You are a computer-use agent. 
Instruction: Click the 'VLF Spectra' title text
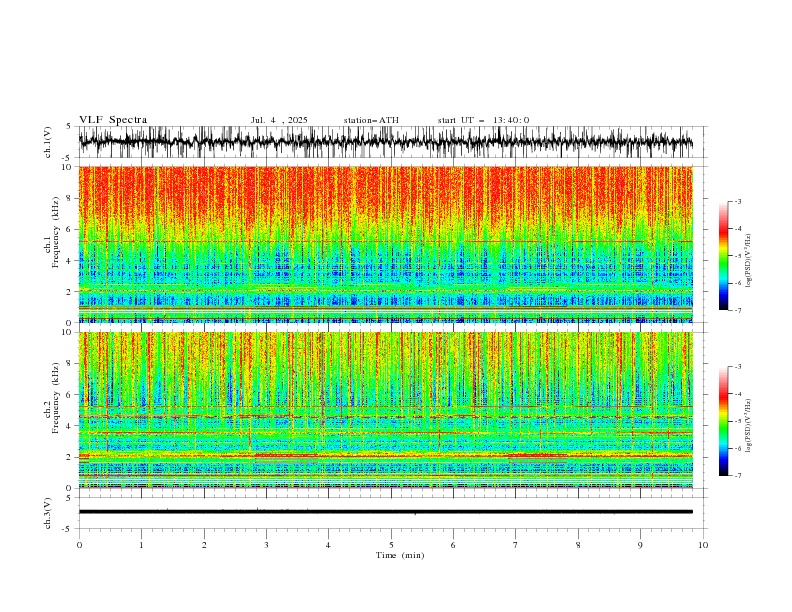113,120
